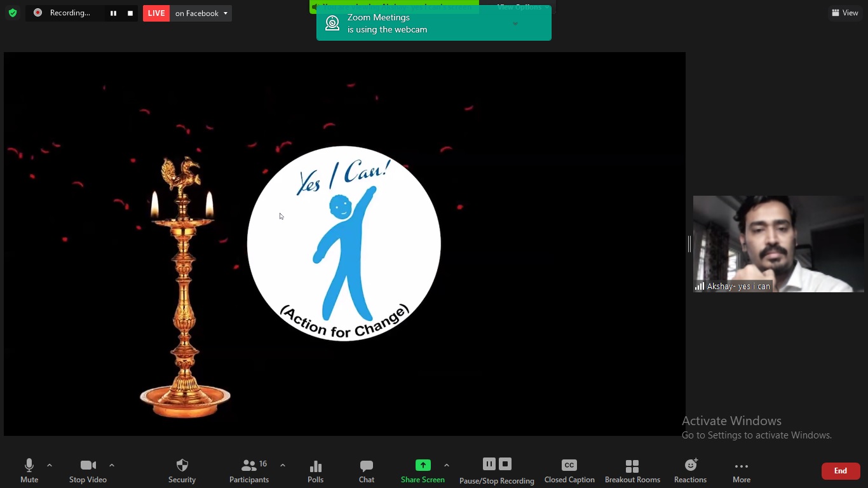This screenshot has height=488, width=868.
Task: Stop recording from bottom toolbar
Action: (x=505, y=464)
